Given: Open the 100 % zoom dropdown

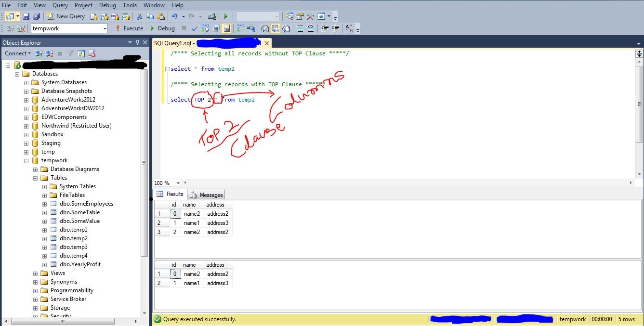Looking at the screenshot, I should 178,183.
